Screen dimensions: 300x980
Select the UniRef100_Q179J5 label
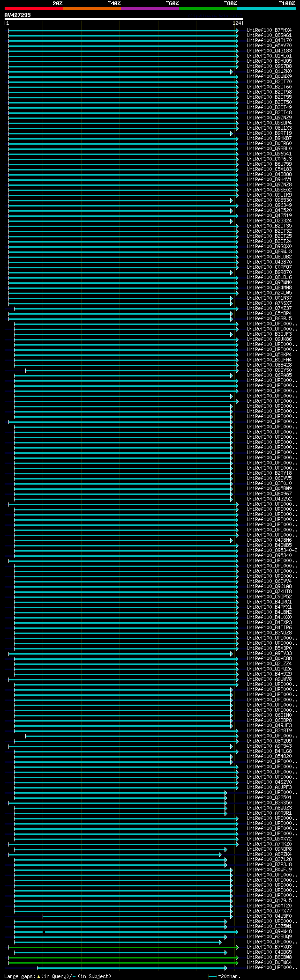tap(269, 901)
